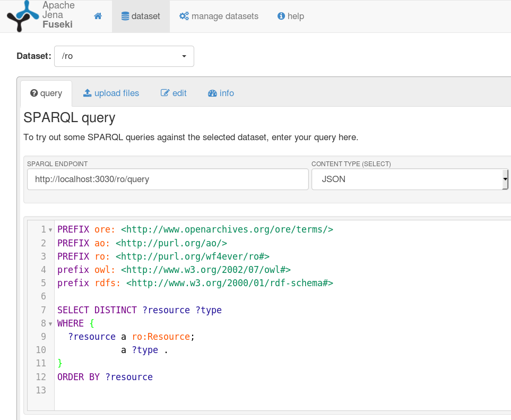This screenshot has height=420, width=511.
Task: Open the Dataset /ro dropdown
Action: (124, 56)
